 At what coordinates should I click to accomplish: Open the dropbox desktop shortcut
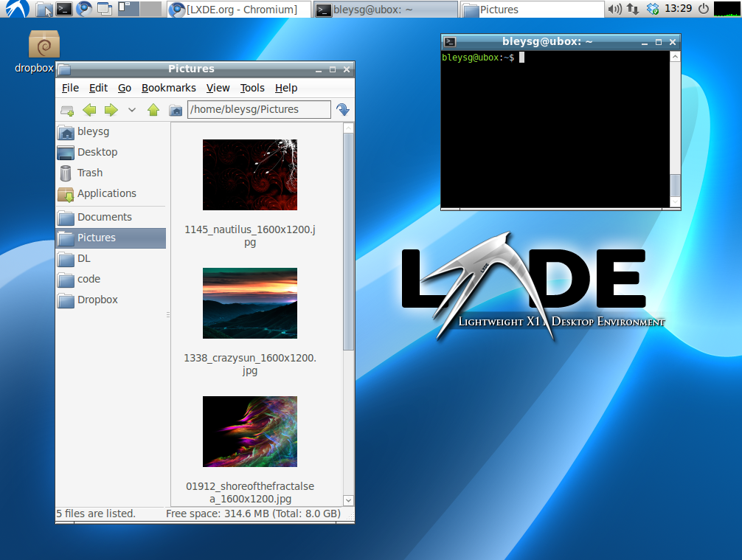43,43
